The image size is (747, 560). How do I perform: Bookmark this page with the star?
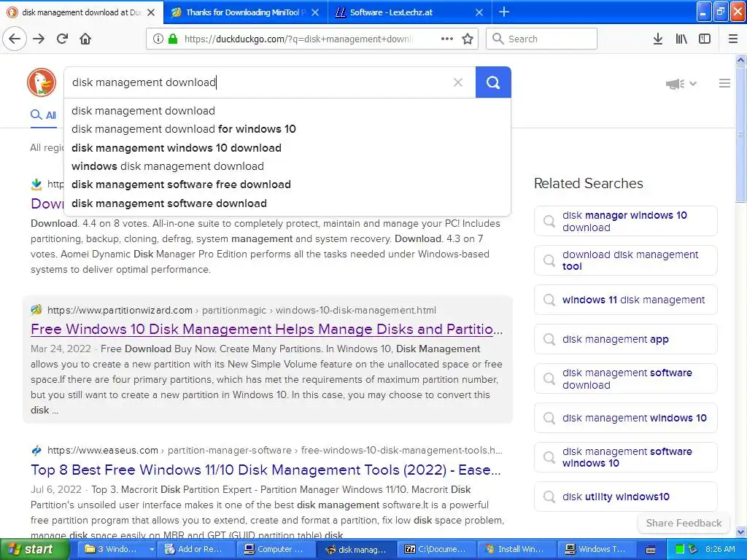(x=468, y=39)
